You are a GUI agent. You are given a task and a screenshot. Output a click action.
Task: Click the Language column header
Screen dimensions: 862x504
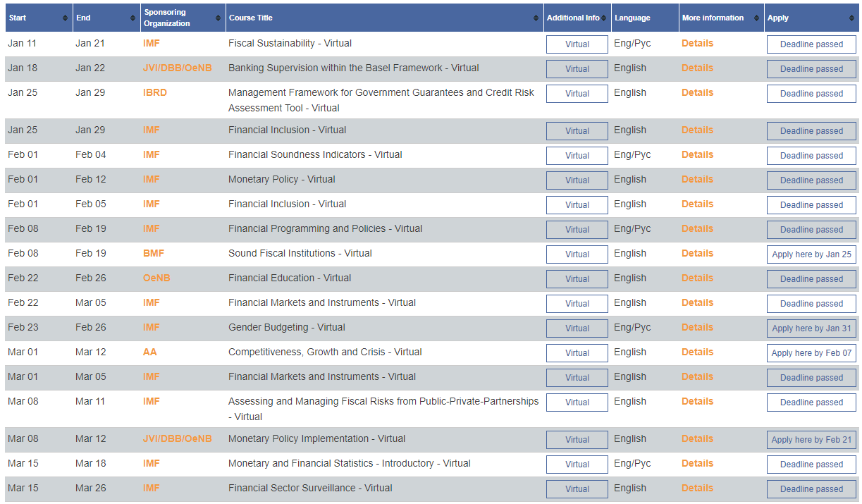click(632, 18)
